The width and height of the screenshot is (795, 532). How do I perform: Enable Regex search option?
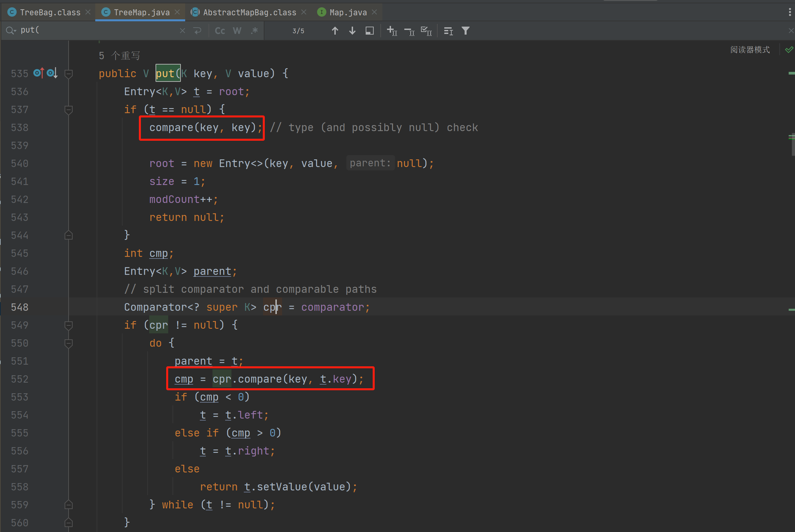click(x=254, y=31)
